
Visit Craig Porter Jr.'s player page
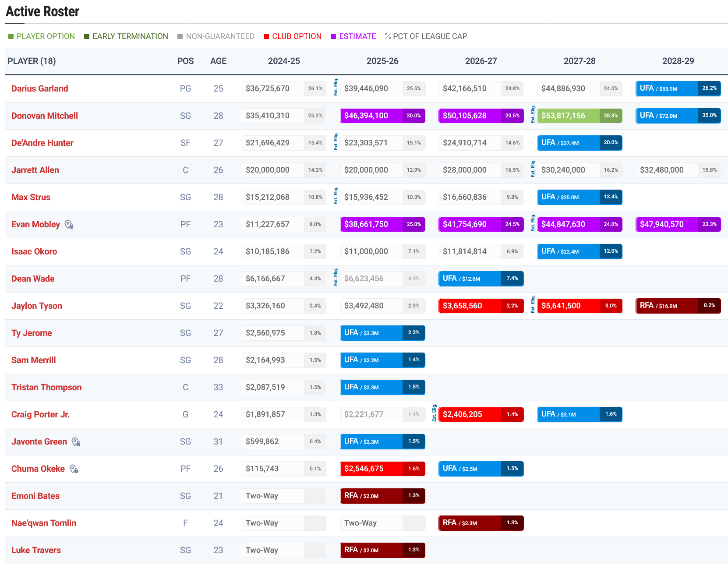[x=40, y=414]
